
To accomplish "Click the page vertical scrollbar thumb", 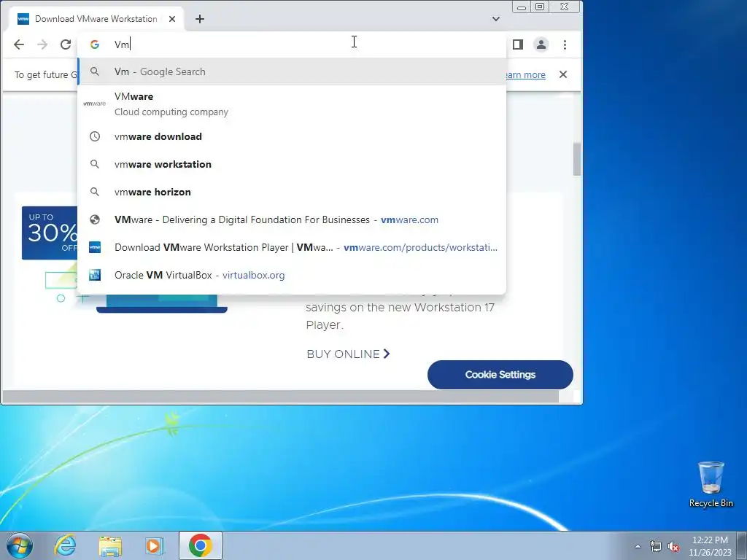I will pyautogui.click(x=577, y=158).
